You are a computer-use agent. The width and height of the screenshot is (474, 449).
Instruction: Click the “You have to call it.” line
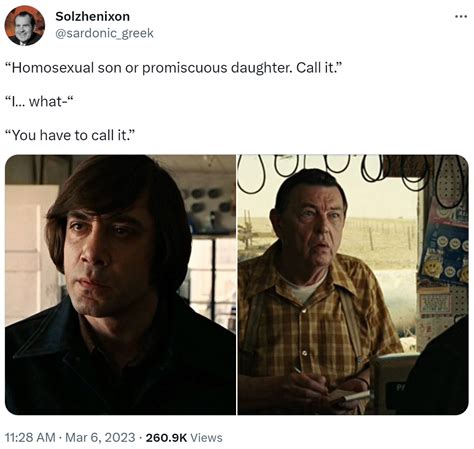[70, 135]
